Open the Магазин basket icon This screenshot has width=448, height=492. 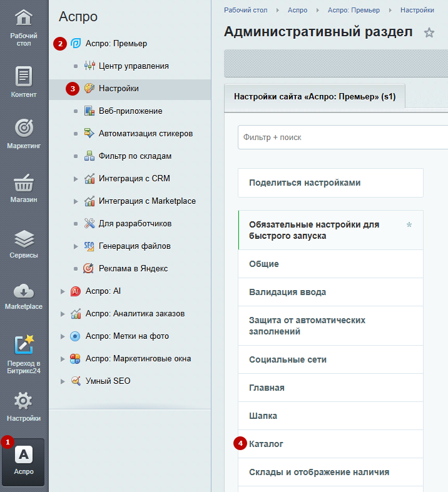pyautogui.click(x=24, y=183)
